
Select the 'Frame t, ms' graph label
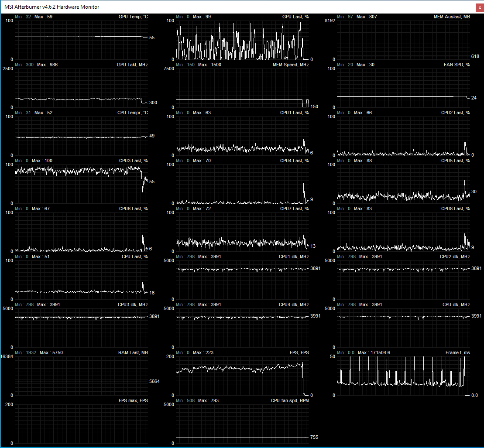pyautogui.click(x=457, y=352)
